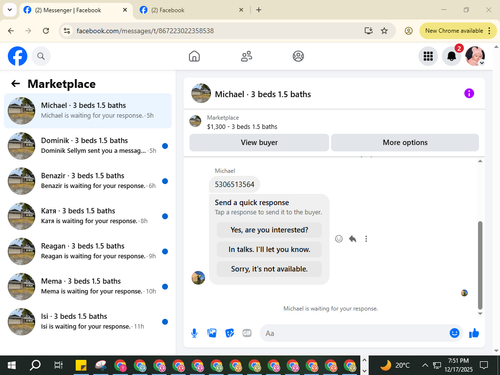The height and width of the screenshot is (375, 500).
Task: Open the Катя conversation
Action: coord(88,216)
